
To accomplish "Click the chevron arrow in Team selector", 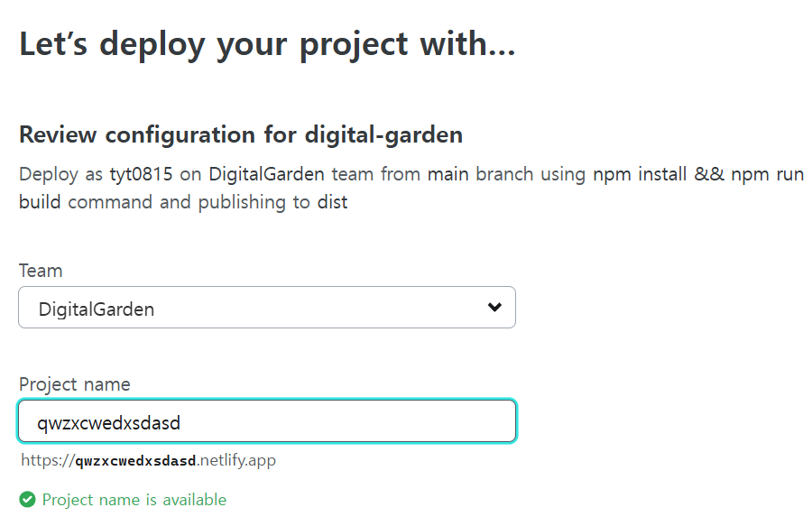I will click(x=494, y=308).
